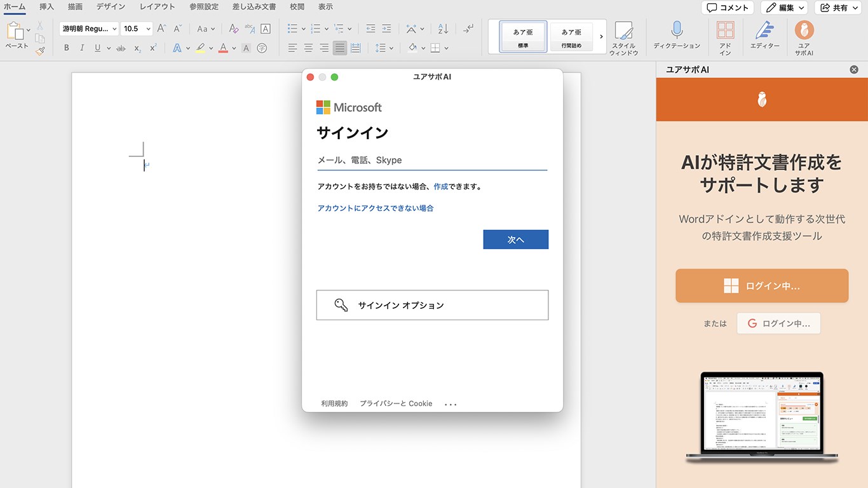Increase paragraph indent

tap(387, 29)
